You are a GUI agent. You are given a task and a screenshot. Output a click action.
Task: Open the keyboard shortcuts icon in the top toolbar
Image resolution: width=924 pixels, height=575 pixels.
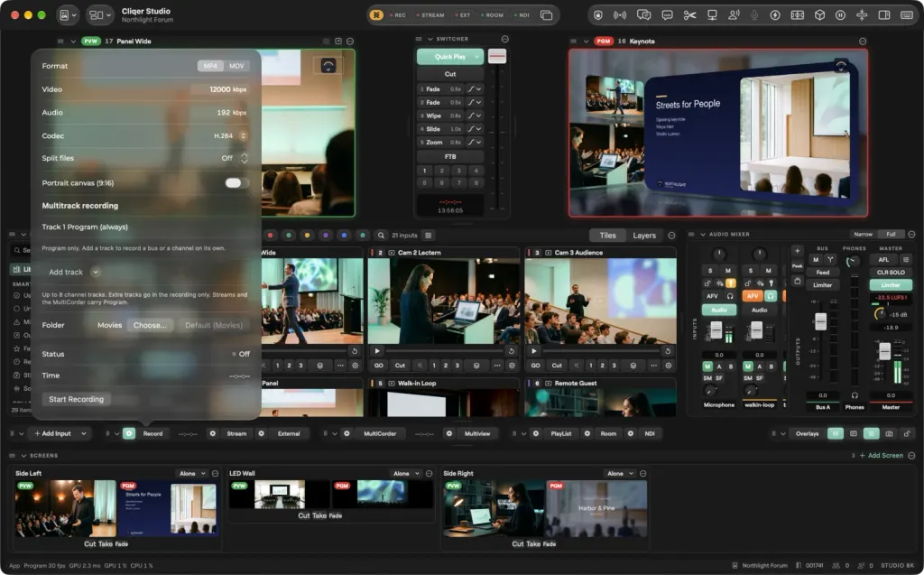click(907, 15)
